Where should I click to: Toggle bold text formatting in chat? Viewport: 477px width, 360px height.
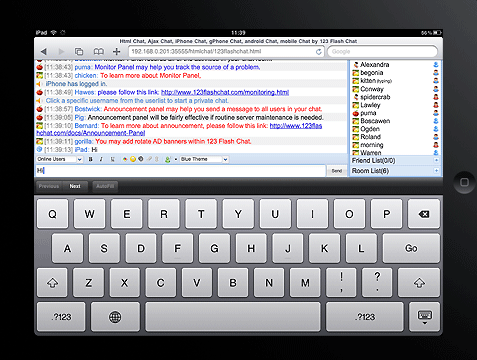pos(90,159)
